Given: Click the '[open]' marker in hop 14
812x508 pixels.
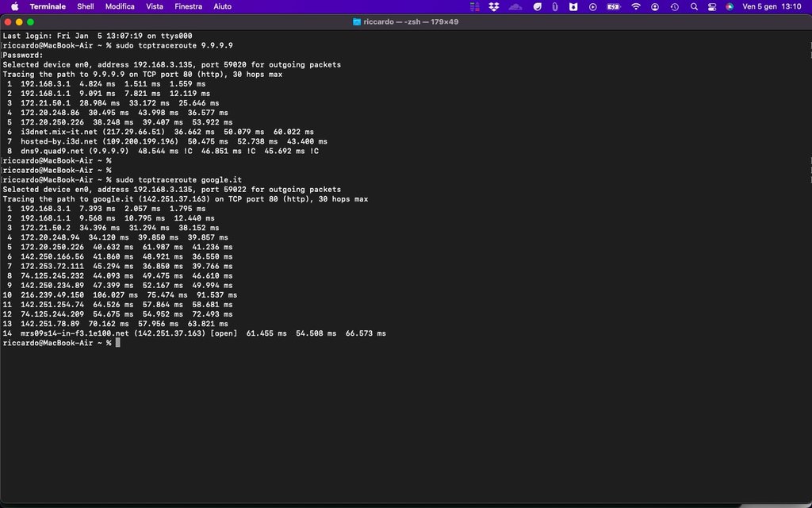Looking at the screenshot, I should coord(224,333).
